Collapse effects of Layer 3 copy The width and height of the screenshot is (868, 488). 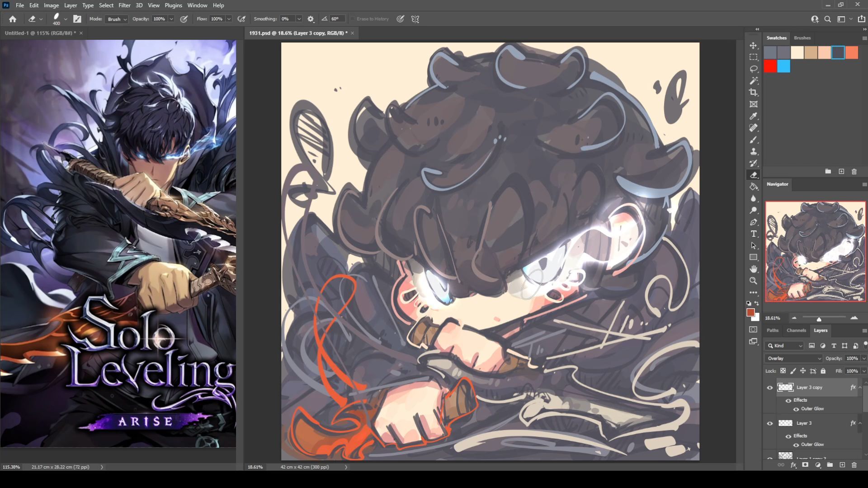[860, 387]
